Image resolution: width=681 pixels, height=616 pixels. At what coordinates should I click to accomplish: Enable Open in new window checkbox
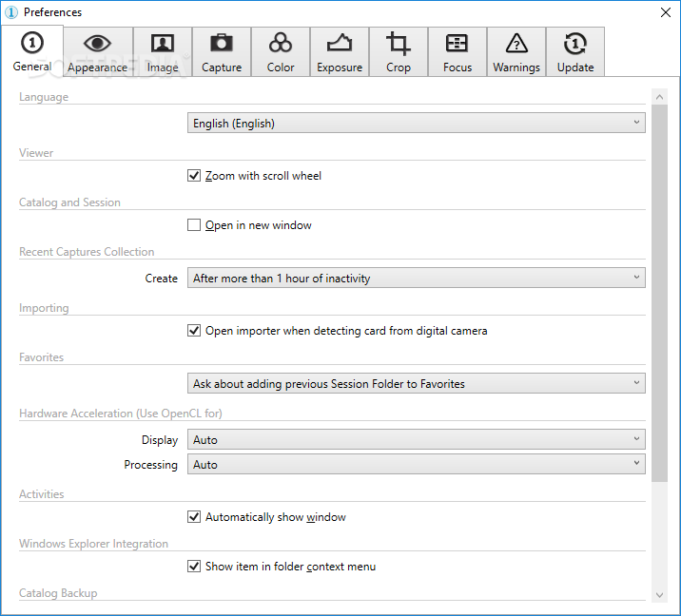point(194,225)
